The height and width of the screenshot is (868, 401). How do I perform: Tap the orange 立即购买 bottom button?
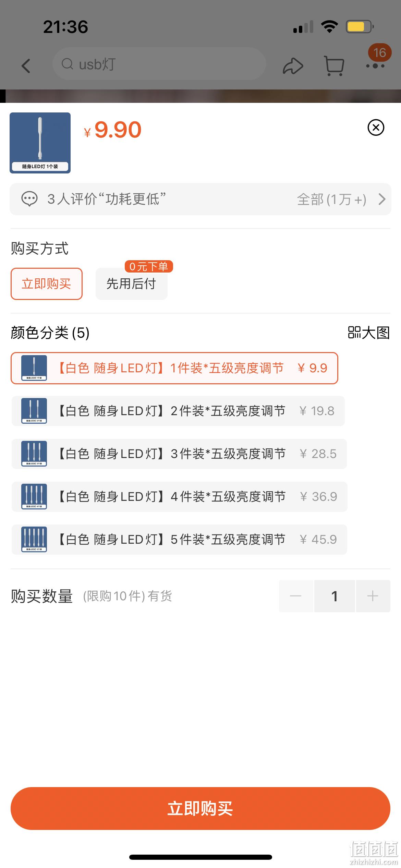pos(200,808)
